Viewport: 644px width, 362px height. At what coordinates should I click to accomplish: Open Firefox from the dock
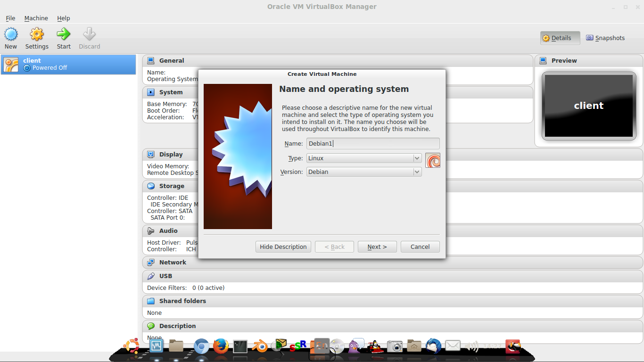220,346
